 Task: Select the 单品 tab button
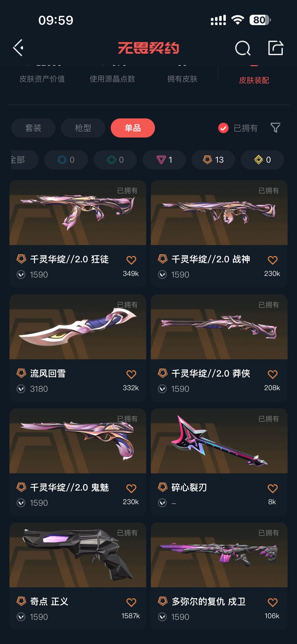133,128
